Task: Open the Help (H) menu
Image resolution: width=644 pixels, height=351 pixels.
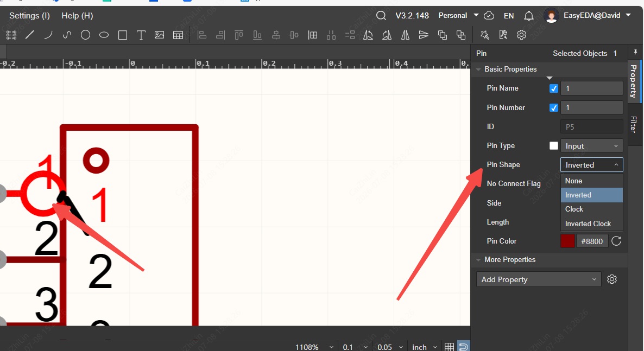Action: click(x=77, y=16)
